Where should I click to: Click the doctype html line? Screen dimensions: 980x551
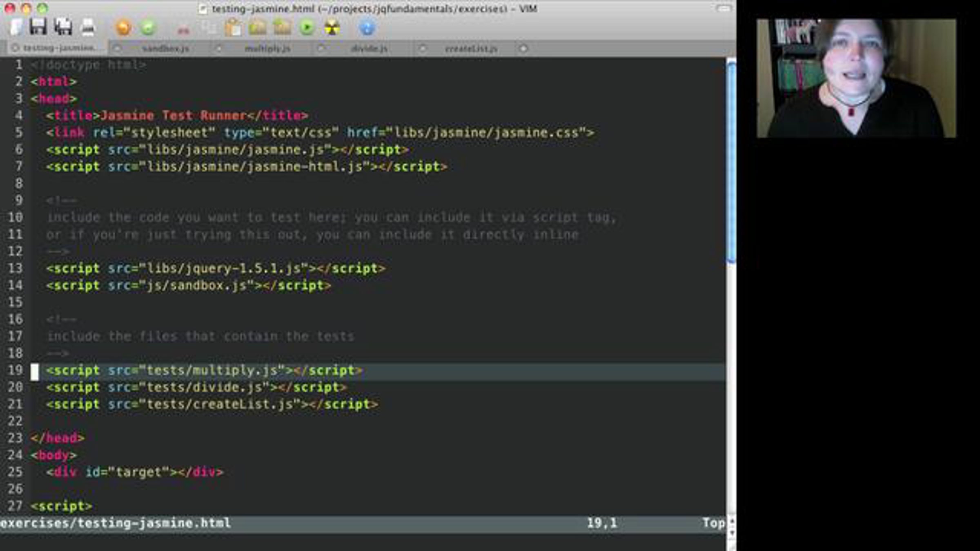[88, 65]
